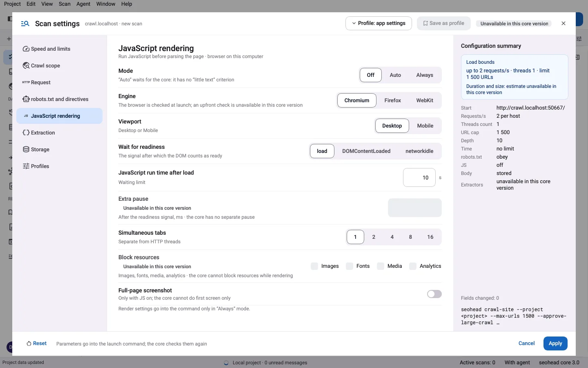This screenshot has height=368, width=588.
Task: Click the Cancel button
Action: pos(526,343)
